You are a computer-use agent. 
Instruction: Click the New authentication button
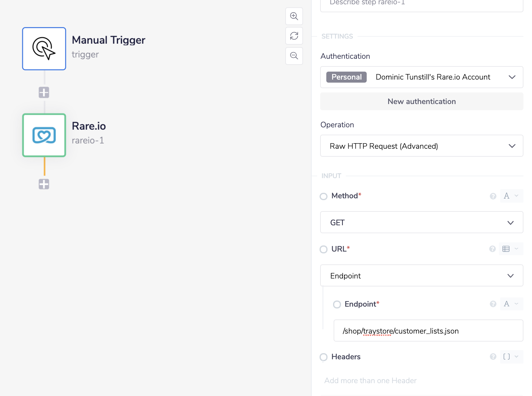point(421,102)
